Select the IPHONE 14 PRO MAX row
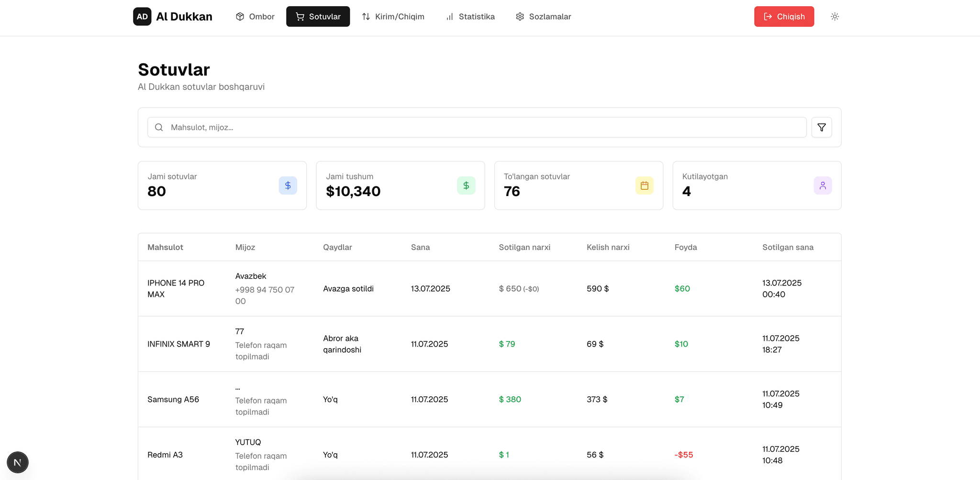This screenshot has width=980, height=480. tap(176, 289)
